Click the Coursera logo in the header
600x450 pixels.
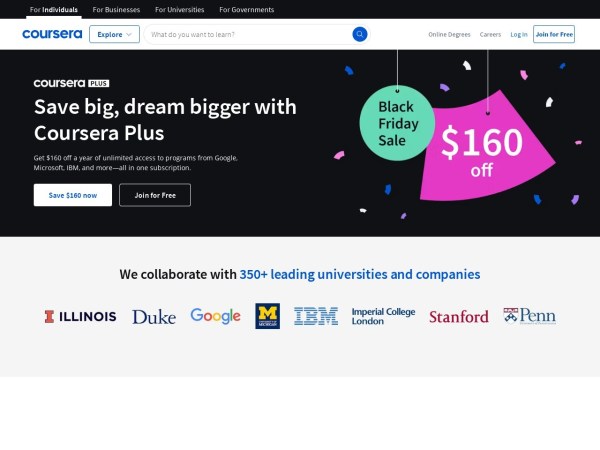(52, 34)
